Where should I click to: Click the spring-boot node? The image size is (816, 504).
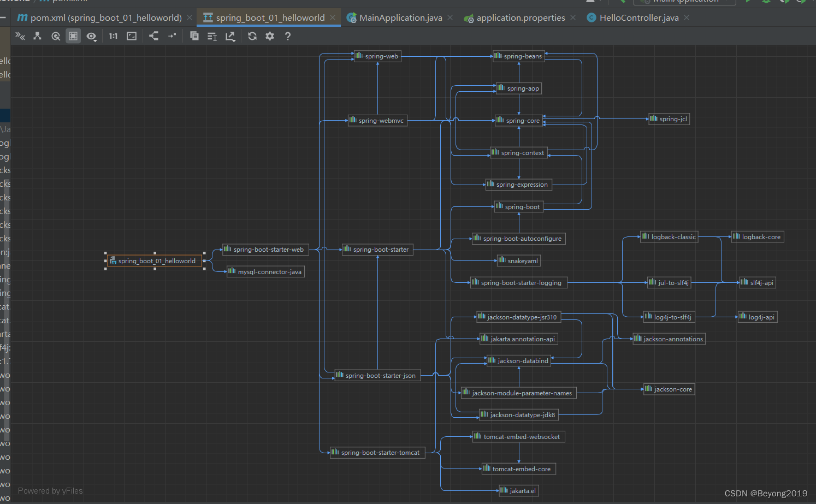pos(519,207)
